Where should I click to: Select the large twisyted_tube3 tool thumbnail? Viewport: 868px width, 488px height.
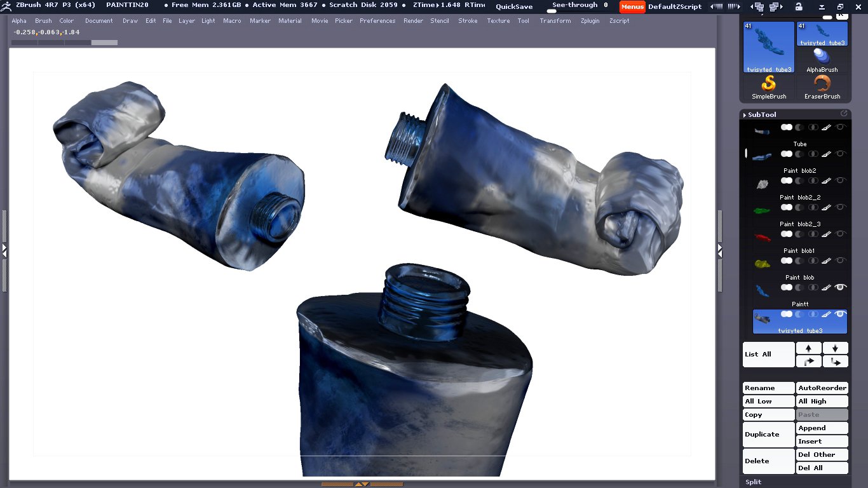pyautogui.click(x=769, y=48)
